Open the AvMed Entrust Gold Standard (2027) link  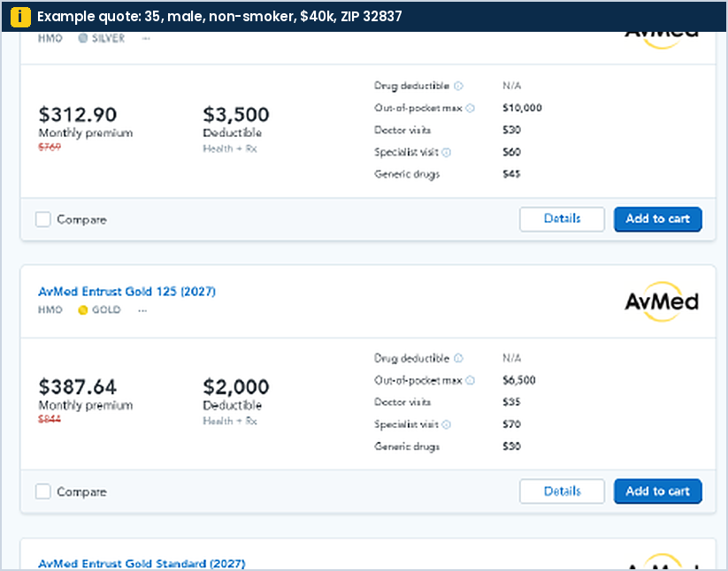pos(142,564)
